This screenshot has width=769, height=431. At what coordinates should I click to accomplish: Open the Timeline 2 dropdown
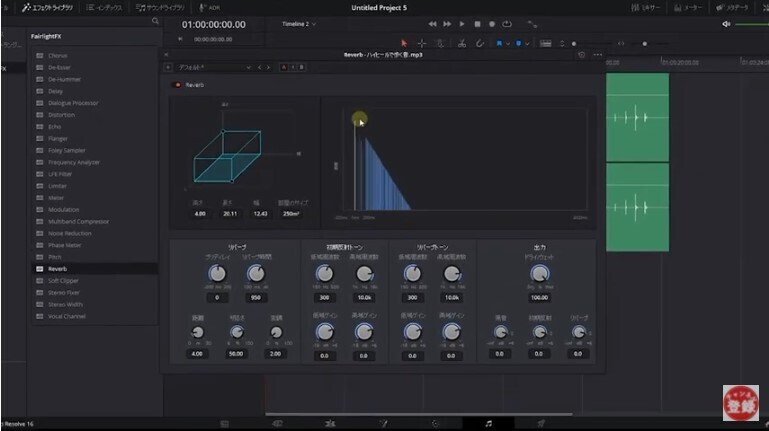tap(299, 24)
